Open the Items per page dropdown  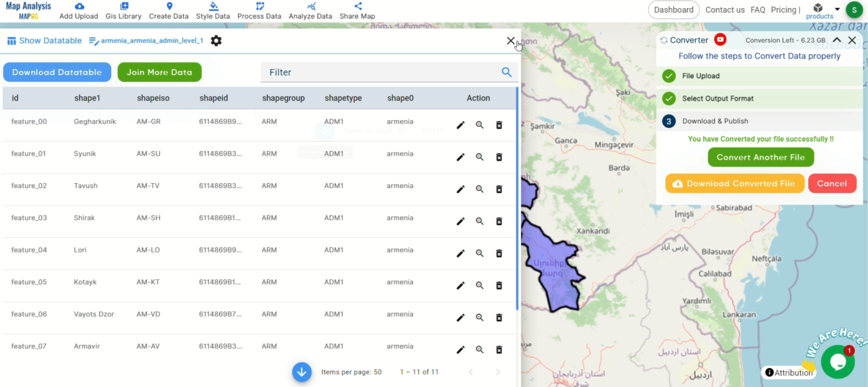coord(377,372)
